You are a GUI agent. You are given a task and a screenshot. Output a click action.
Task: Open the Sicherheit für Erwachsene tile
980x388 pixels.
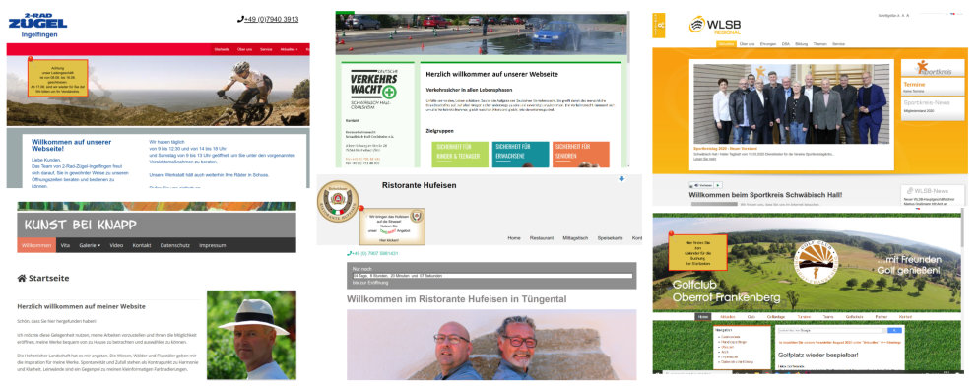[520, 155]
